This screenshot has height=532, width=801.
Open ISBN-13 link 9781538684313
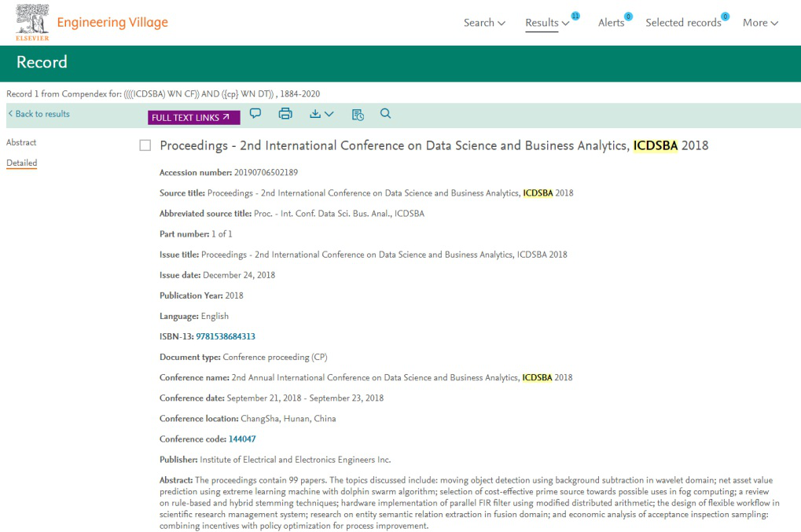(x=226, y=336)
